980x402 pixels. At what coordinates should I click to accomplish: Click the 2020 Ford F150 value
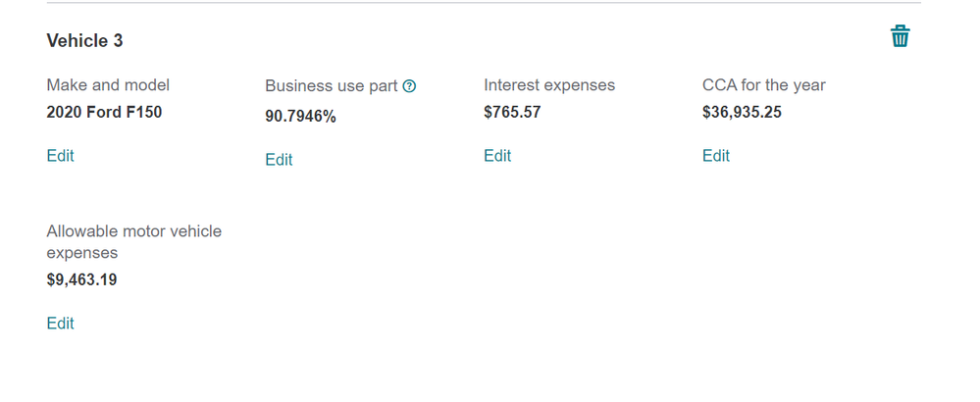104,113
